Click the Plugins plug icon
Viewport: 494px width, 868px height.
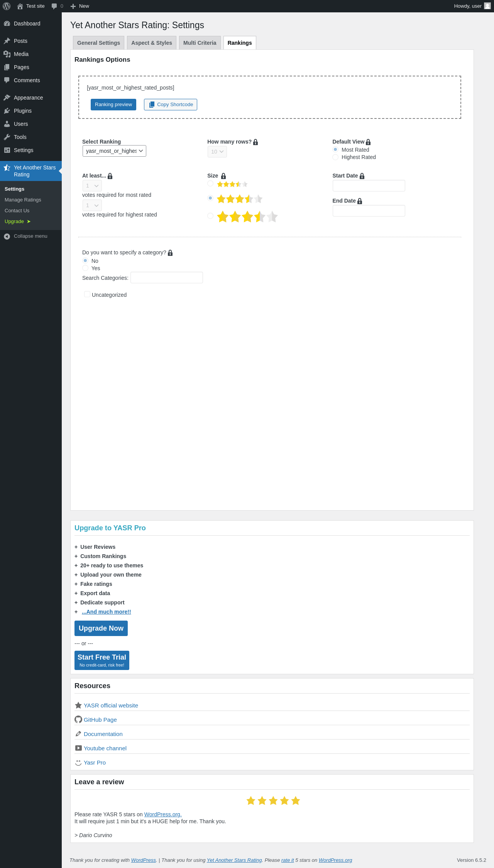[7, 111]
